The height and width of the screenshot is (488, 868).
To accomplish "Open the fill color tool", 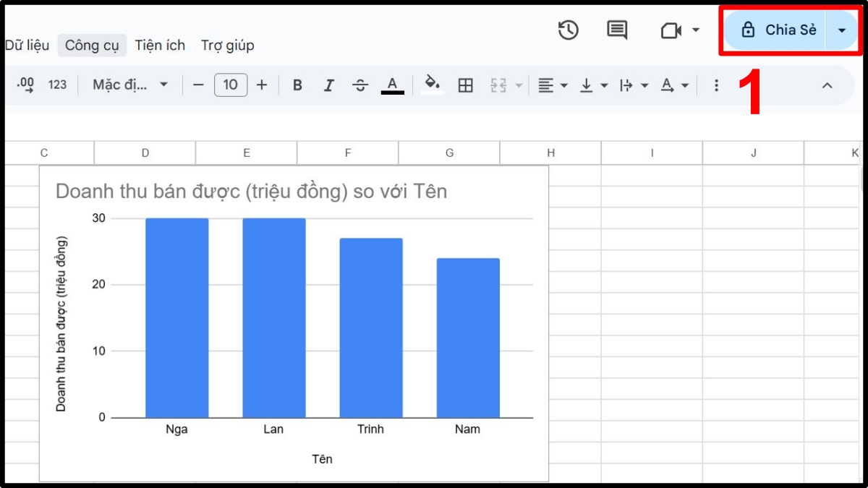I will point(432,85).
